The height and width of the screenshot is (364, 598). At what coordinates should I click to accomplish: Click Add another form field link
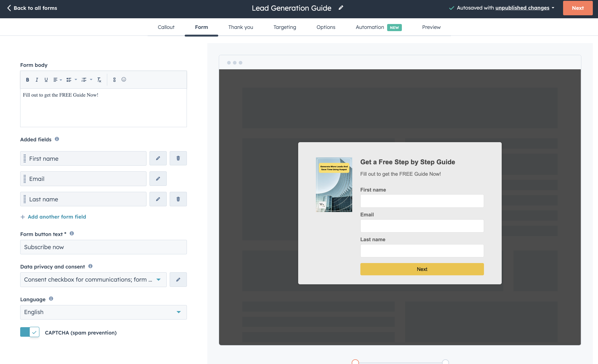pos(57,217)
